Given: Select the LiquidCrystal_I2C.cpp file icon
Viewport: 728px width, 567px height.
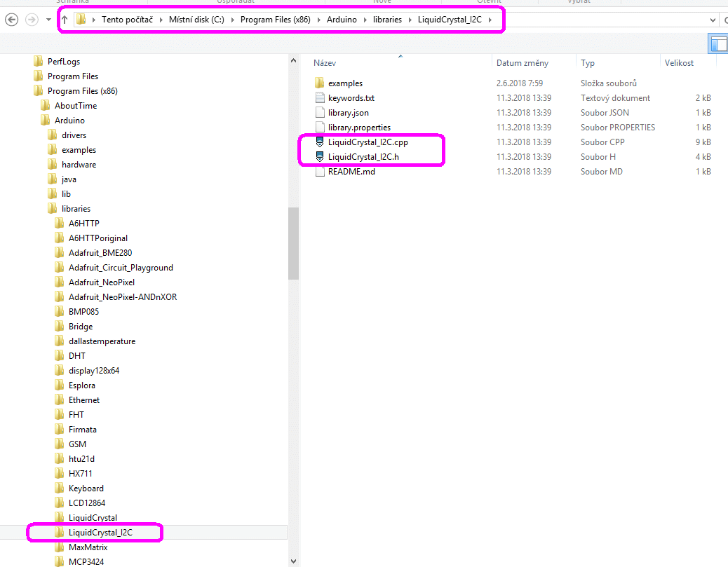Looking at the screenshot, I should 320,142.
